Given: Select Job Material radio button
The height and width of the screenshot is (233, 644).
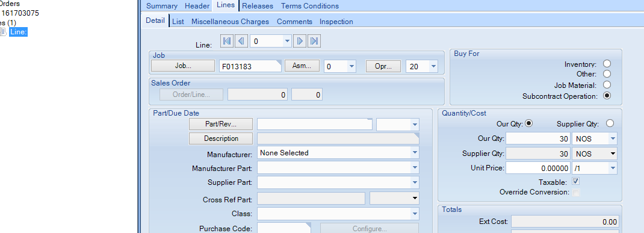Looking at the screenshot, I should (x=607, y=85).
